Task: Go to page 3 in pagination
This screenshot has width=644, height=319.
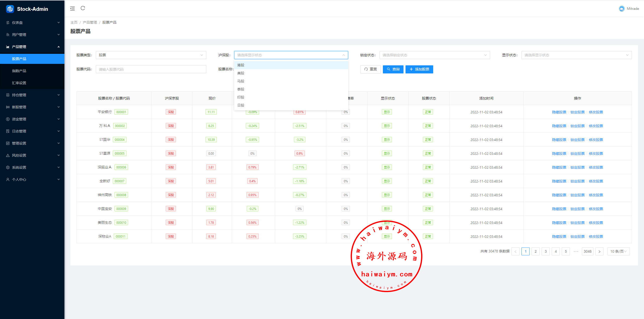Action: pos(545,251)
